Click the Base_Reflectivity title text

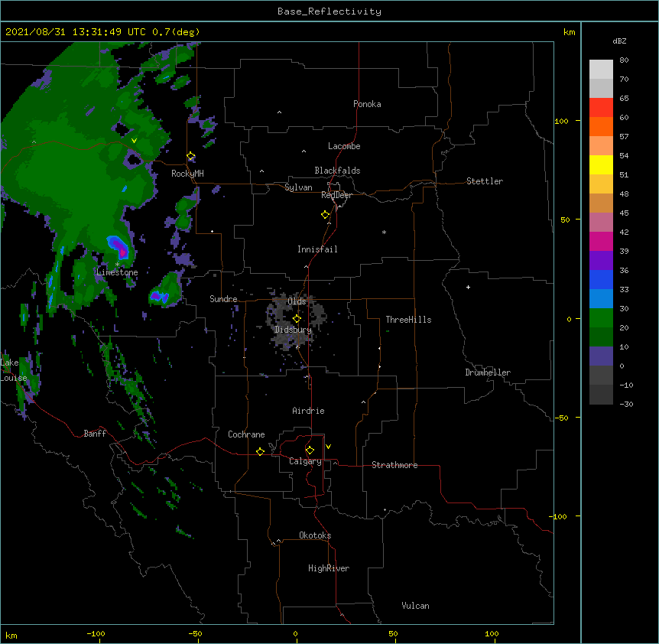pyautogui.click(x=329, y=11)
